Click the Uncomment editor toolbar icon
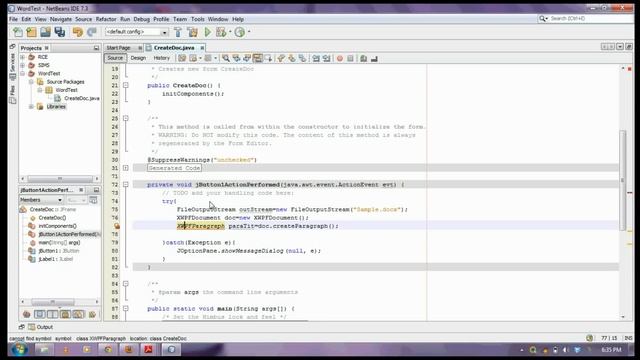Screen dimensions: 640x360 (374, 58)
